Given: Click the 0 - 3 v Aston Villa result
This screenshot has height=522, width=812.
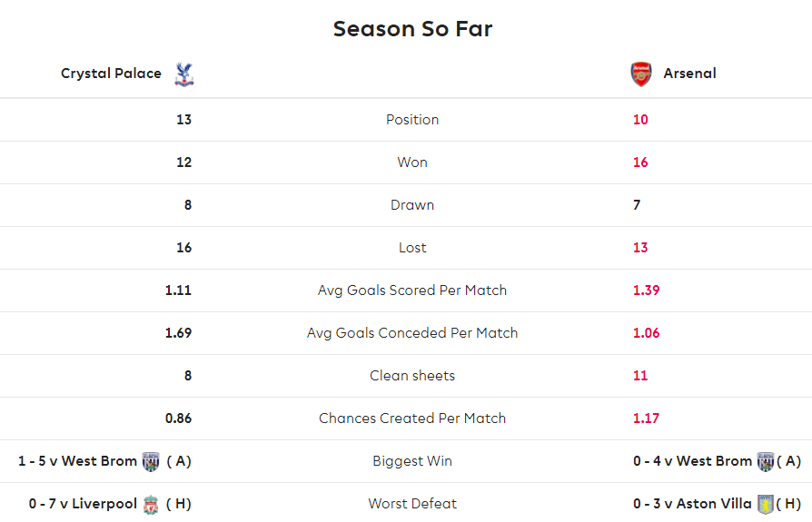Looking at the screenshot, I should [692, 504].
